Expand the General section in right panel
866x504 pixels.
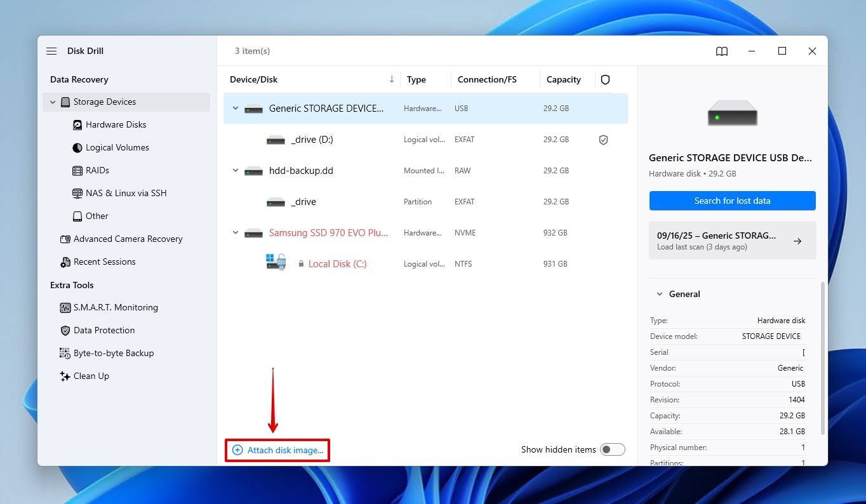(659, 293)
